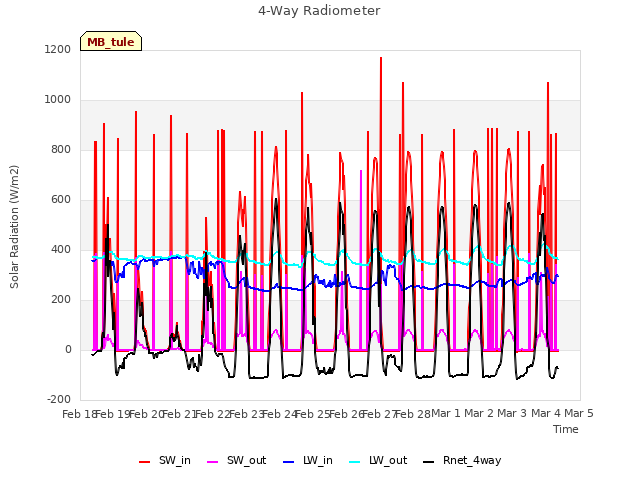Toggle the Rnet_4way legend entry

coord(462,460)
